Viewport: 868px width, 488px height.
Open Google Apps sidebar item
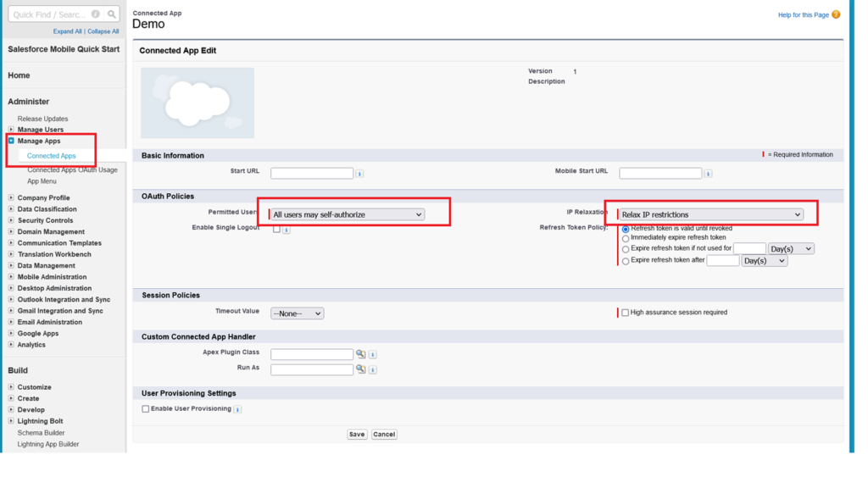tap(37, 334)
